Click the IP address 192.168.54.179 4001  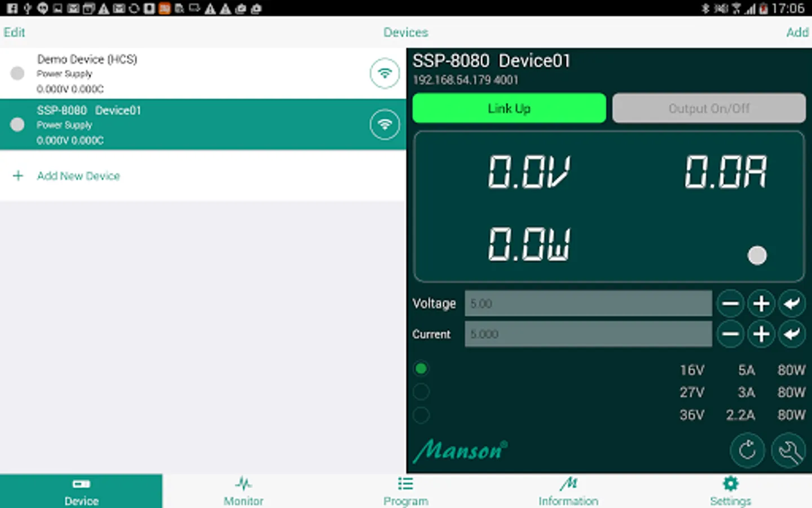[x=465, y=80]
